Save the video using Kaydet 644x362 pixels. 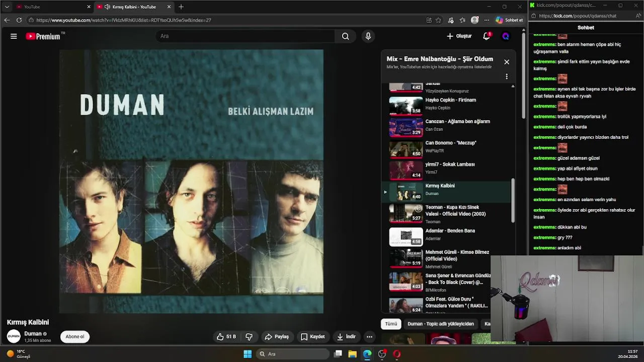point(312,337)
